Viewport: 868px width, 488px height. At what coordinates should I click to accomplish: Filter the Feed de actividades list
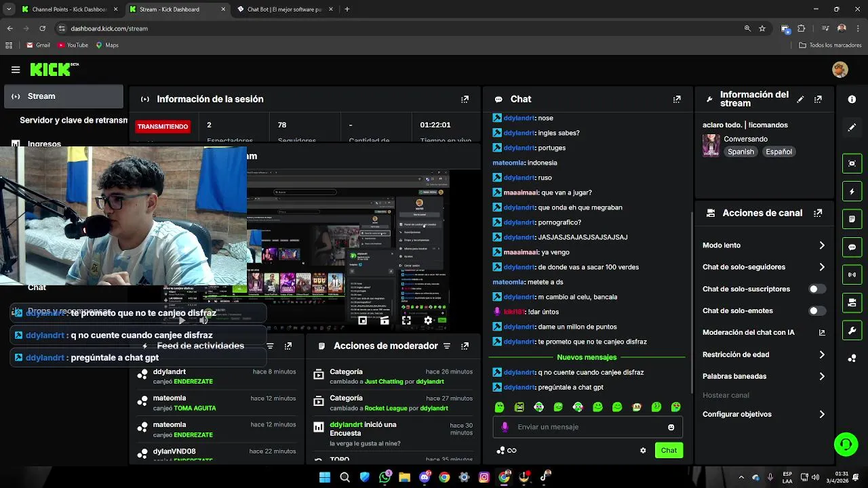[x=270, y=346]
